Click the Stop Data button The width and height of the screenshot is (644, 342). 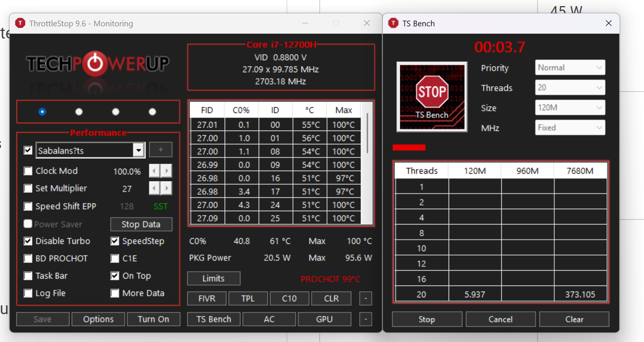pos(141,224)
